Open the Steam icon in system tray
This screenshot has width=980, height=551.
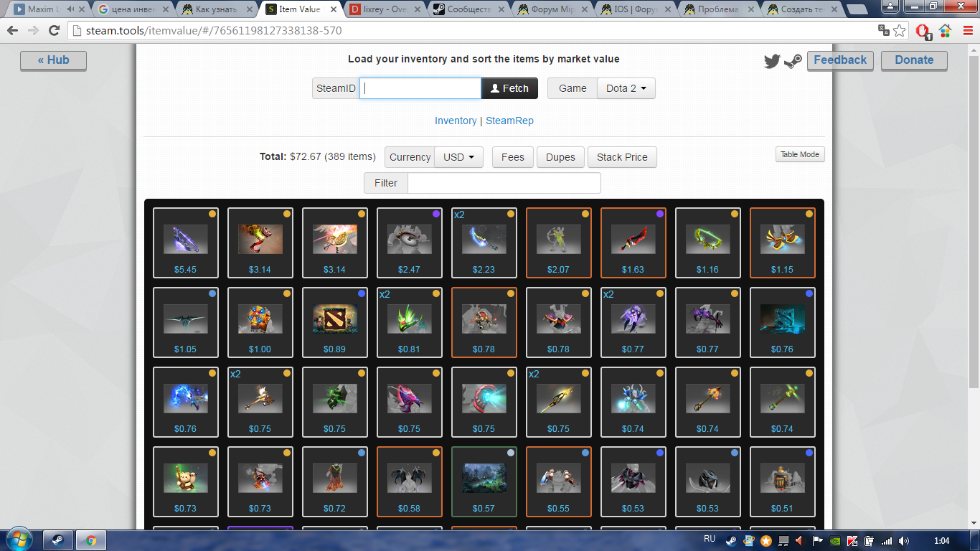pos(731,541)
